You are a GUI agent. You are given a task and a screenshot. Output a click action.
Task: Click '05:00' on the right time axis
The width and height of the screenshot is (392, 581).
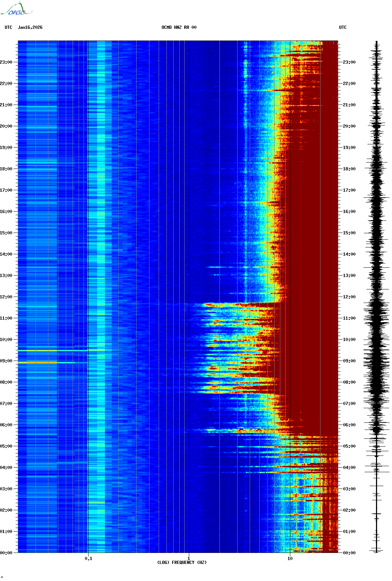click(x=349, y=446)
